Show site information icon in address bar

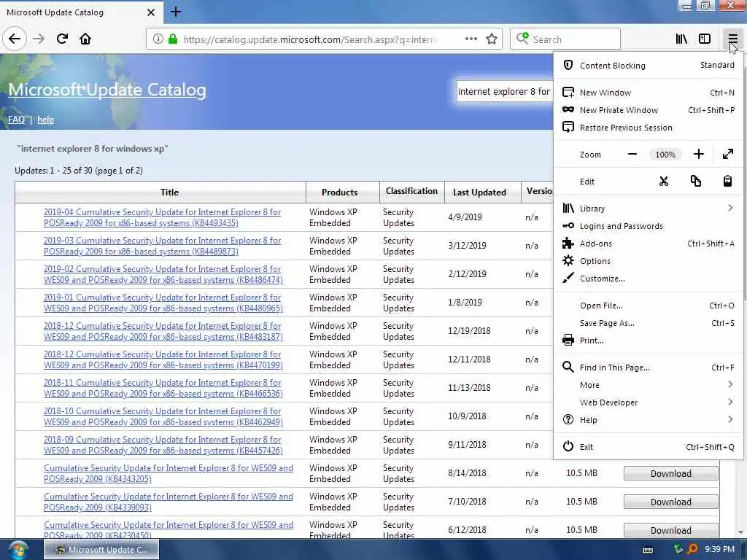click(158, 39)
